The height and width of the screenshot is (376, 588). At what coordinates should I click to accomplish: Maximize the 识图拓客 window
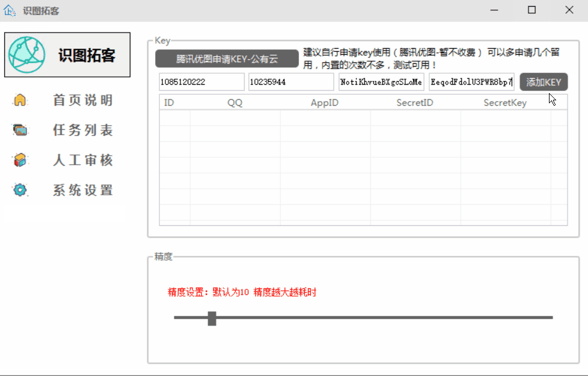point(531,10)
